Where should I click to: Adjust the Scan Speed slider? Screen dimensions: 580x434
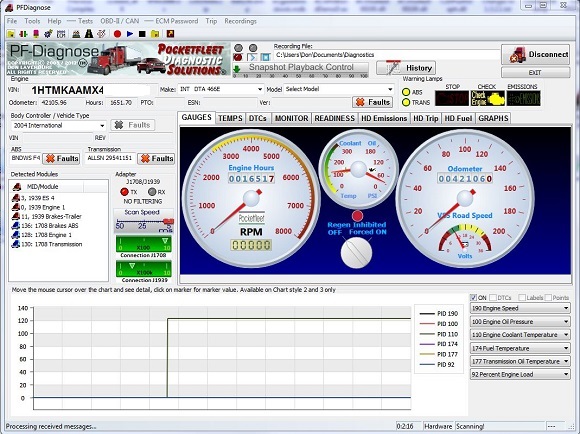[x=144, y=222]
